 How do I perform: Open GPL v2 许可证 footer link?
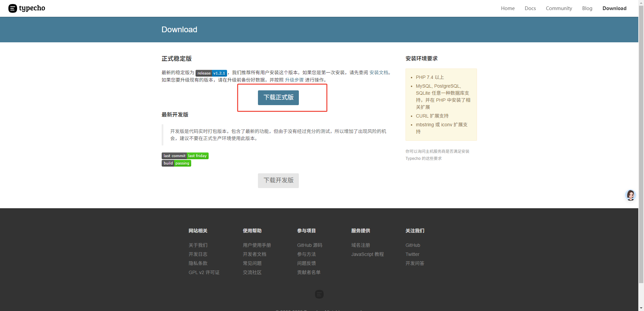204,272
